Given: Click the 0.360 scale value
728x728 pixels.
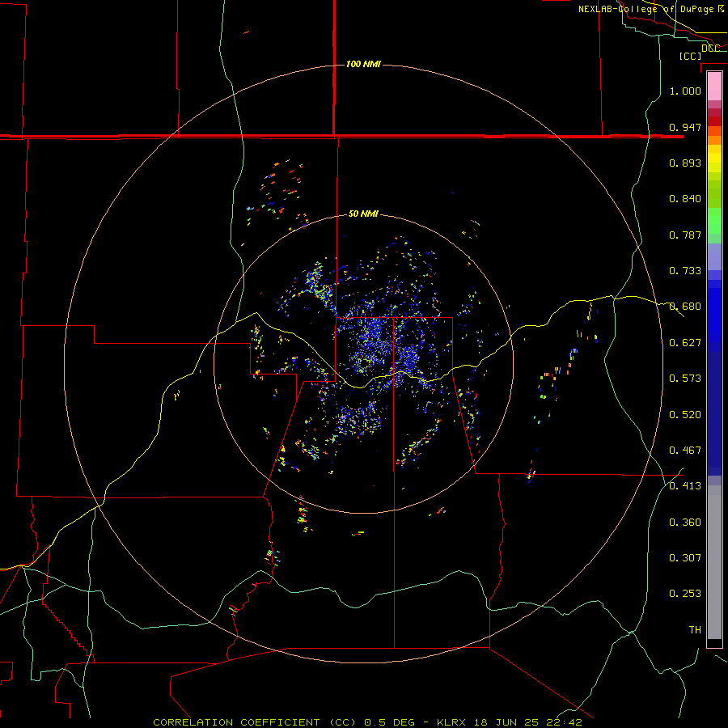Looking at the screenshot, I should coord(685,523).
